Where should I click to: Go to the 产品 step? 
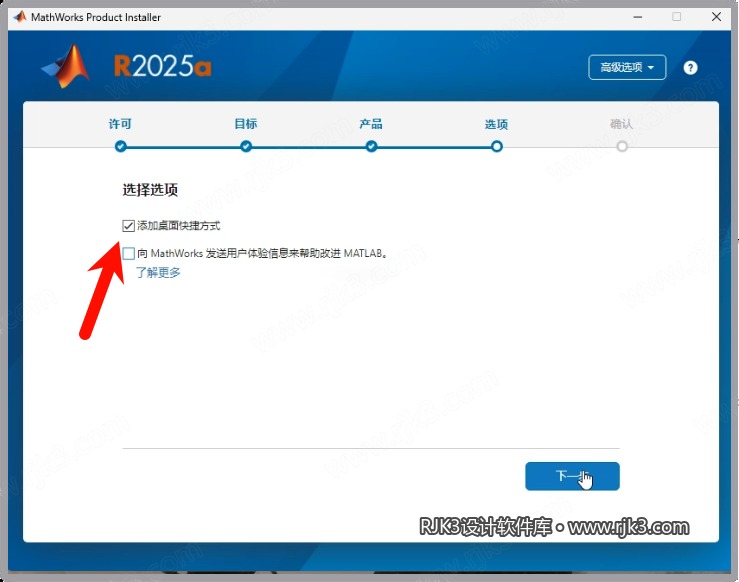(371, 124)
